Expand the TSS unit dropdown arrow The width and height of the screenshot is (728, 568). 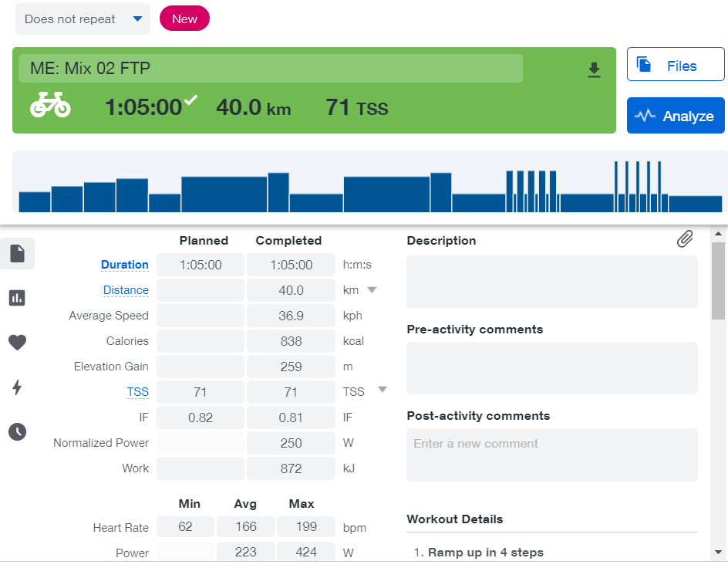[x=382, y=390]
